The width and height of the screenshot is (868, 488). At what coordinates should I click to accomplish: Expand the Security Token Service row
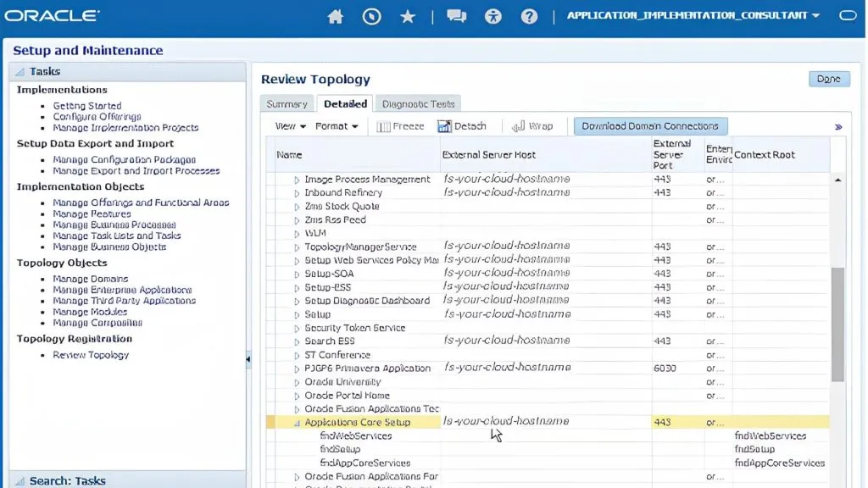click(297, 329)
